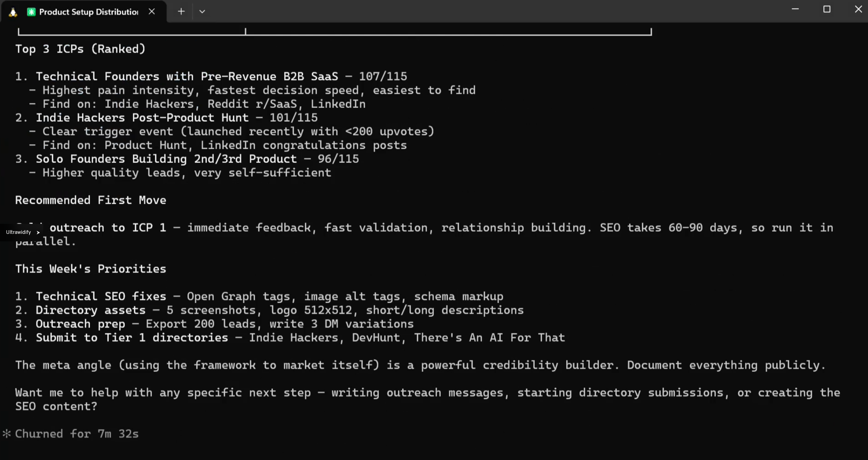Click the minimize icon in the title bar

(x=795, y=9)
